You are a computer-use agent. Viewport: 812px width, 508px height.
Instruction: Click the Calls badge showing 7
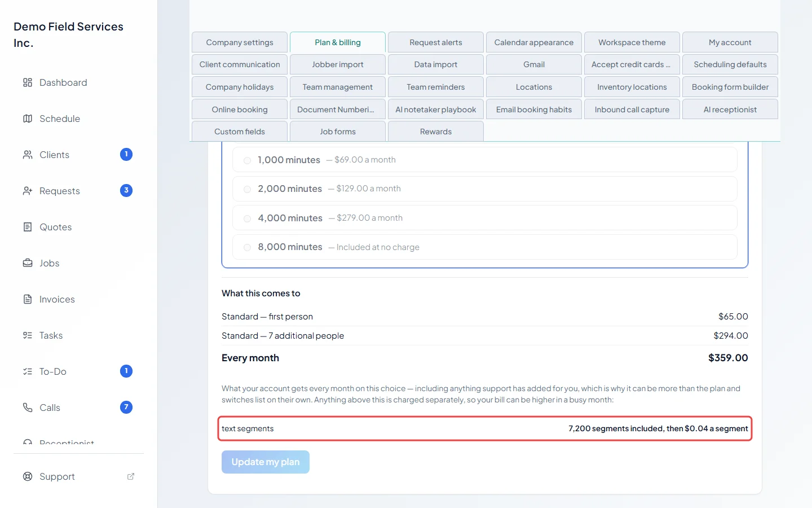126,407
